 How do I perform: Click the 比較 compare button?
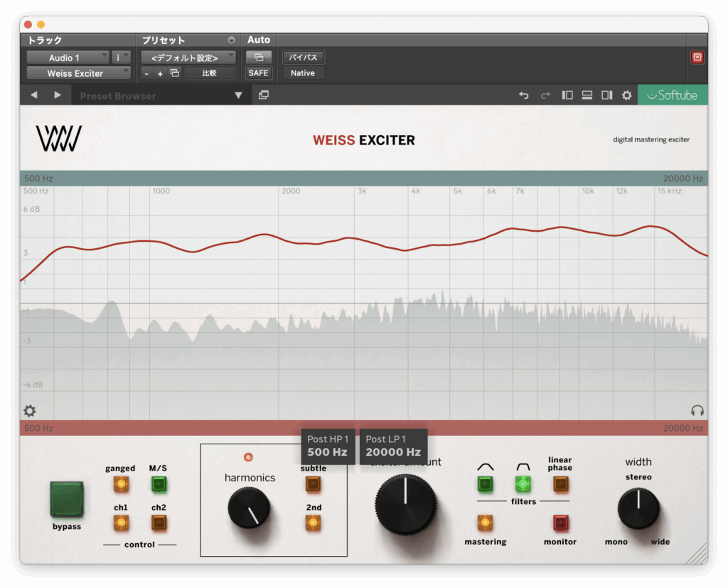click(x=210, y=73)
